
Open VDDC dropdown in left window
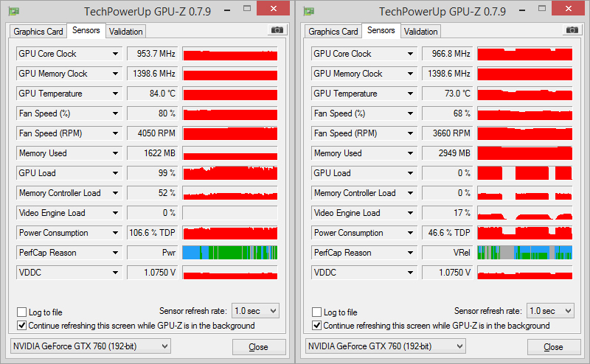(115, 273)
